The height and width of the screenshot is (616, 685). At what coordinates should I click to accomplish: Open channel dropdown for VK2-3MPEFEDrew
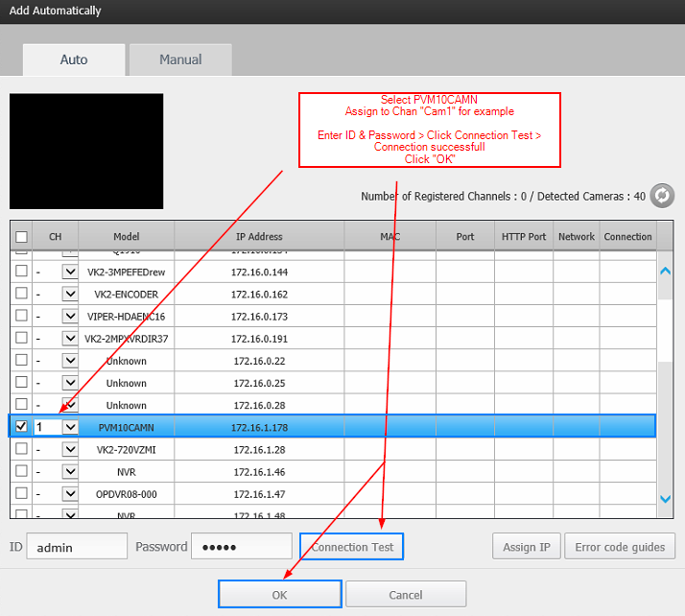tap(70, 272)
